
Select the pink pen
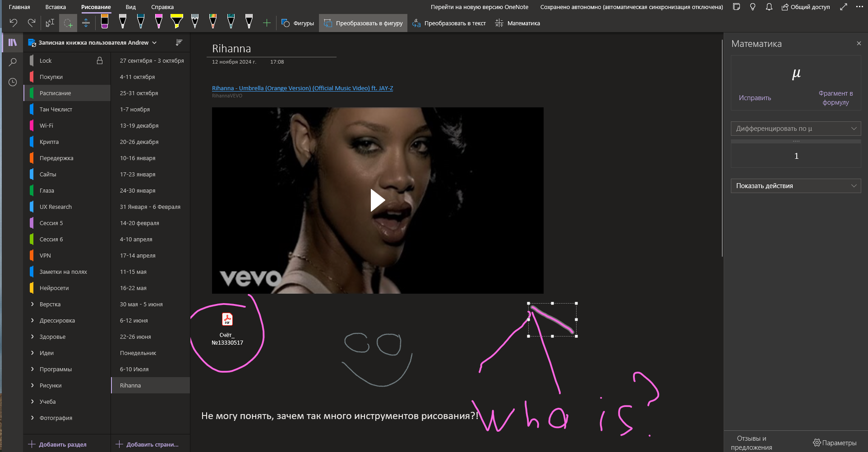(158, 22)
